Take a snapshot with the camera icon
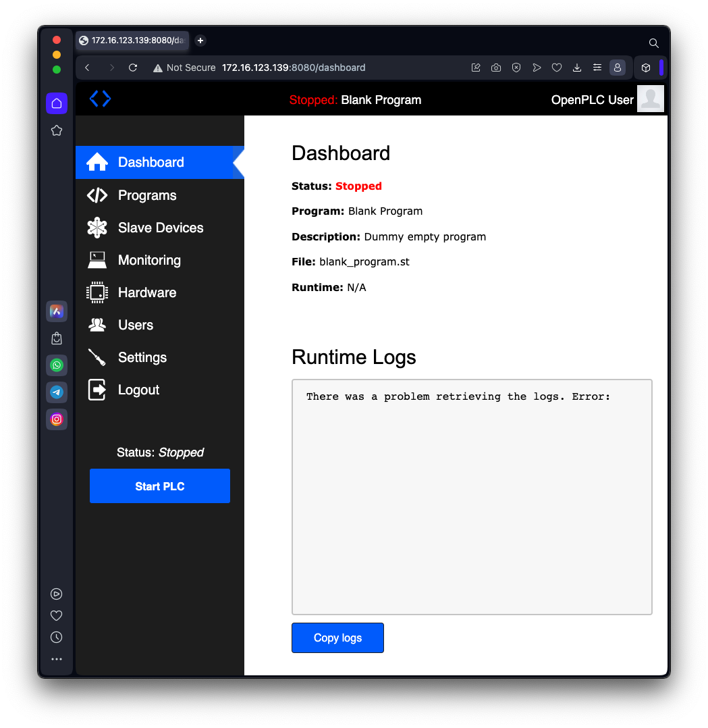Viewport: 708px width, 728px height. [496, 68]
